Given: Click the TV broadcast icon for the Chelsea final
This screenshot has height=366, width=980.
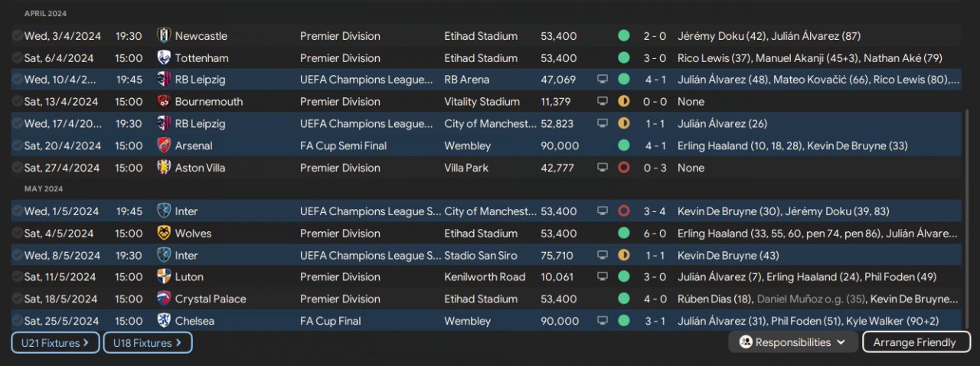Looking at the screenshot, I should pyautogui.click(x=603, y=321).
